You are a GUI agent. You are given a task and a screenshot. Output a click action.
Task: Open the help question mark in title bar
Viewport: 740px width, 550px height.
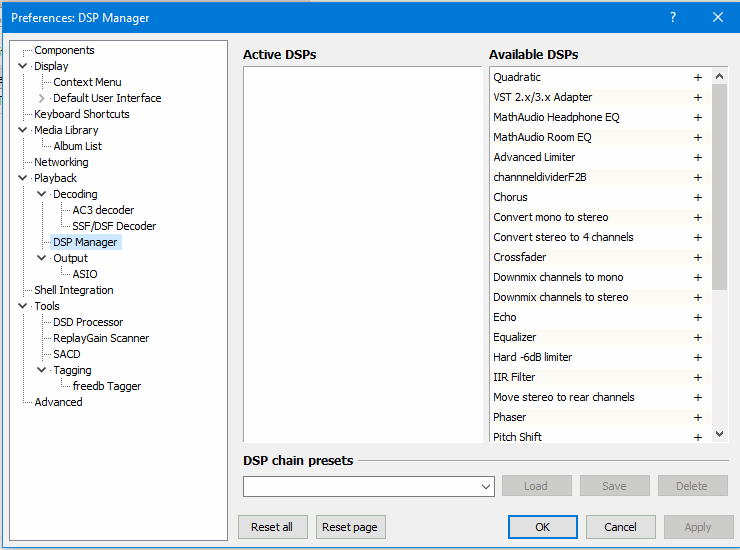673,17
